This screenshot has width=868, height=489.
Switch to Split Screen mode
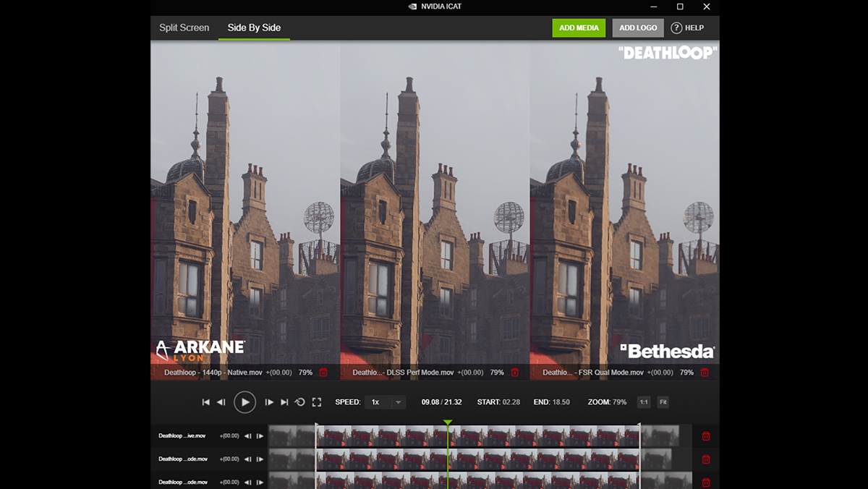(x=184, y=27)
